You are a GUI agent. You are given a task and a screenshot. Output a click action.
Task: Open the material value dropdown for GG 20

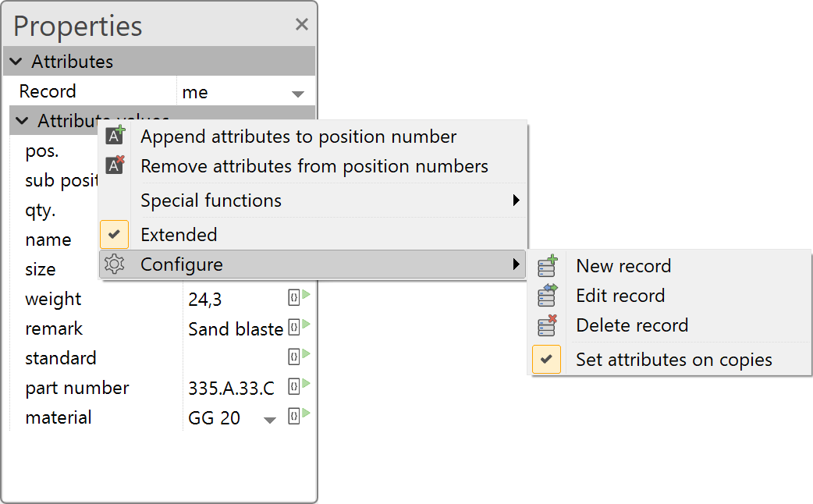click(x=269, y=419)
